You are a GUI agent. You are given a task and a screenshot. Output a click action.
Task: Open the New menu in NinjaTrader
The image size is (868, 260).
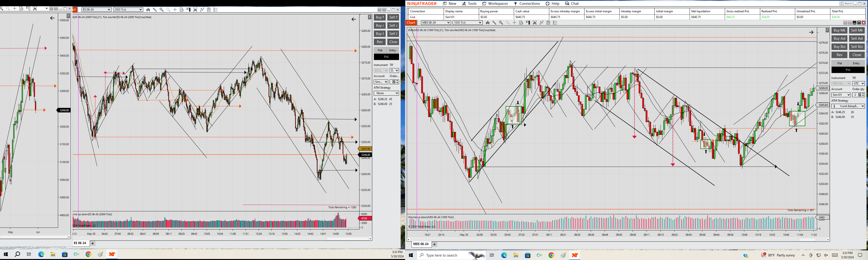click(x=449, y=4)
